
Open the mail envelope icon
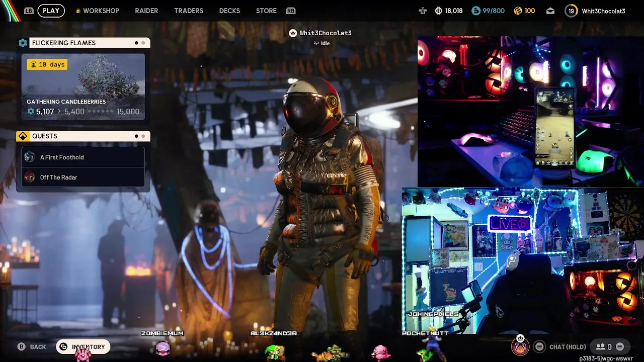550,11
